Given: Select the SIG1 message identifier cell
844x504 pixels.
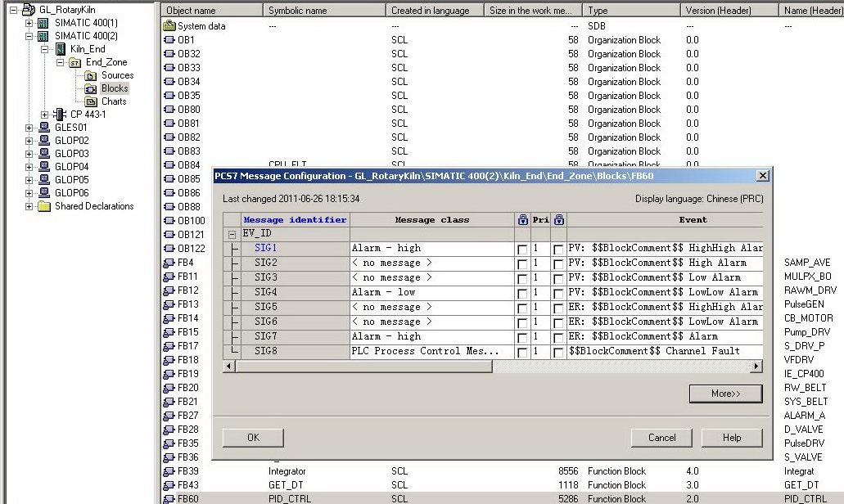Looking at the screenshot, I should (295, 249).
